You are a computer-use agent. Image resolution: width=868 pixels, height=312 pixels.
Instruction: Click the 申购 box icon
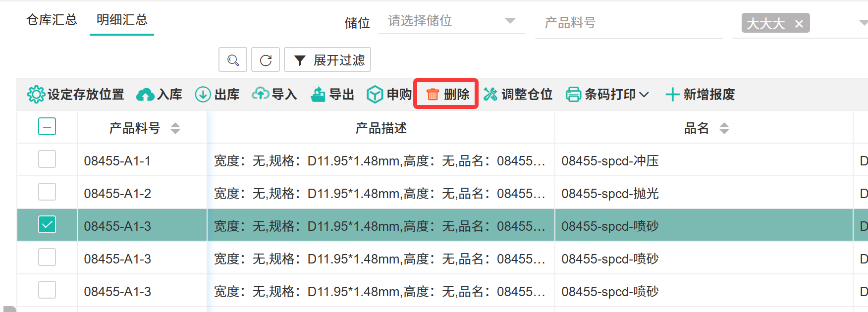point(375,94)
